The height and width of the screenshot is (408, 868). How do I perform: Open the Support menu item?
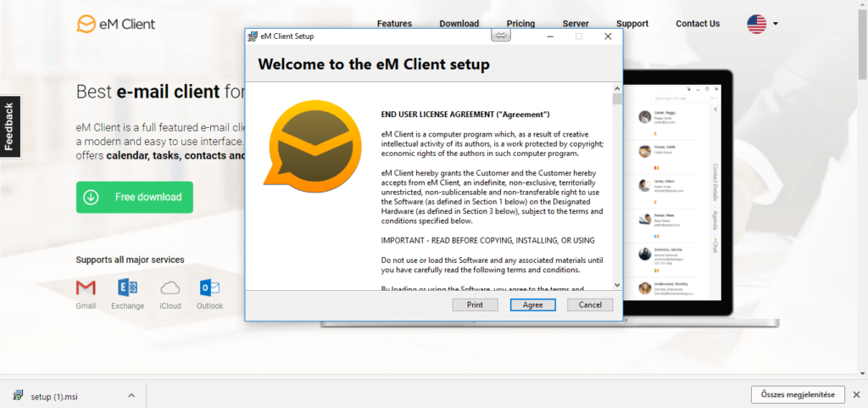632,23
